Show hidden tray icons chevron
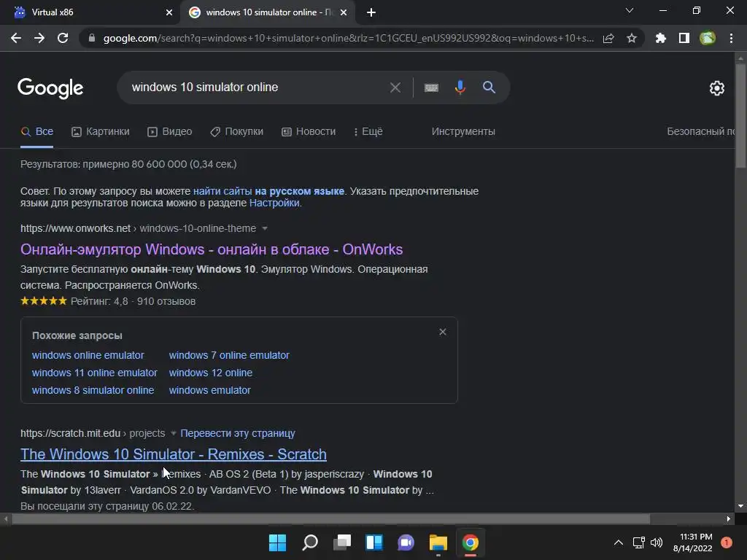 pos(619,542)
